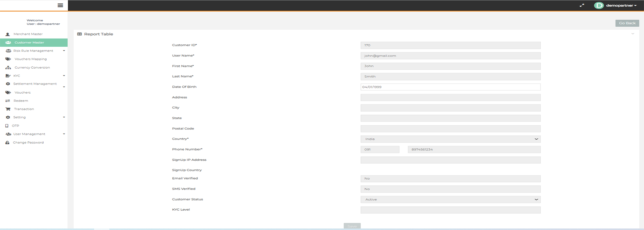Open the Country dropdown showing India

450,139
